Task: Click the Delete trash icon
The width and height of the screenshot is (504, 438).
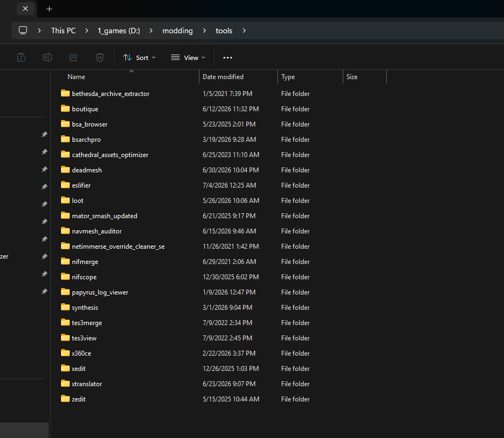Action: (100, 58)
